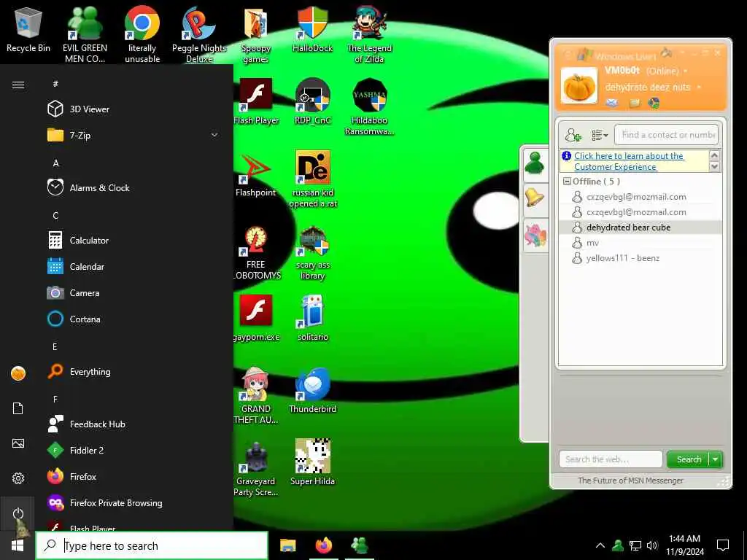Open the notification center icon

(723, 545)
